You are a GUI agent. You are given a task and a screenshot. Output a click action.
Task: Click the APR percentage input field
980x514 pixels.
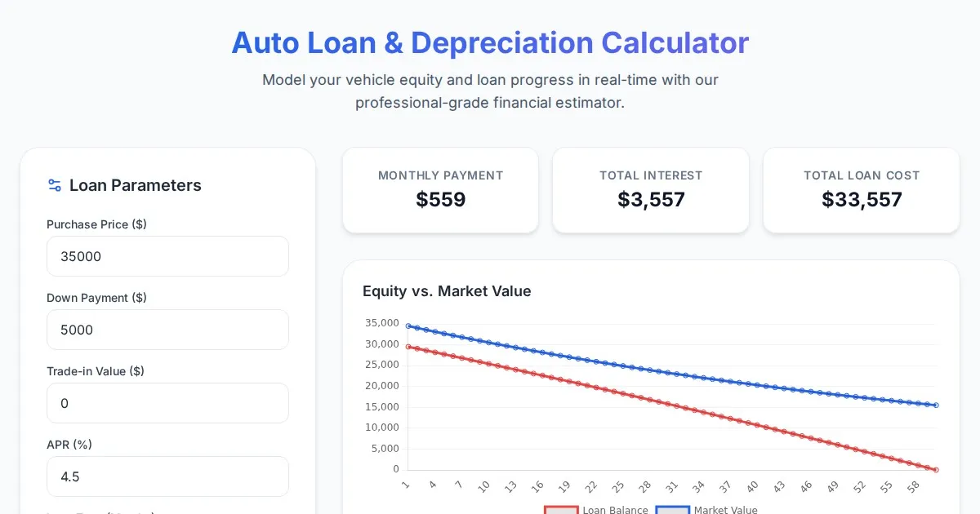[x=167, y=476]
